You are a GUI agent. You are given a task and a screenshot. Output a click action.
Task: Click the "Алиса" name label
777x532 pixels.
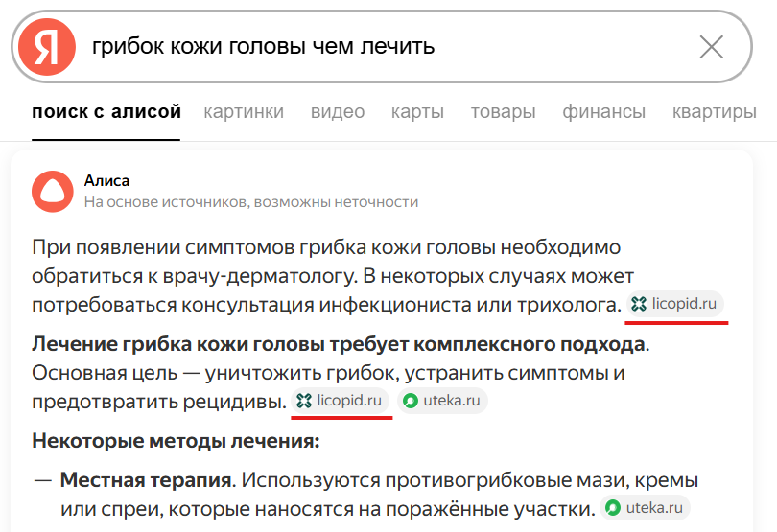(x=106, y=180)
